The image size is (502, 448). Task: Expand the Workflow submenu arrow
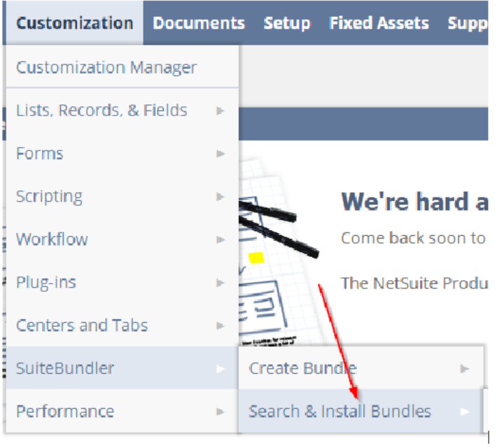[221, 239]
